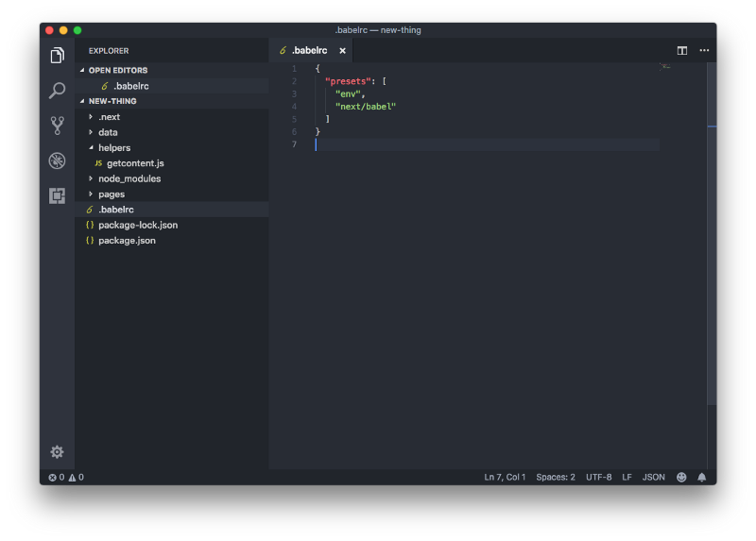Open the Manage gear menu
This screenshot has width=756, height=541.
57,452
